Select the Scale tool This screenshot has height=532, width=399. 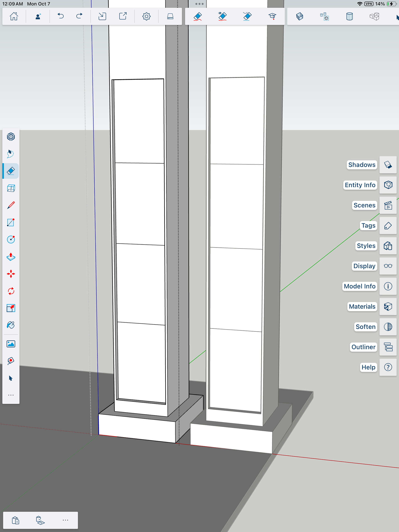(x=11, y=308)
